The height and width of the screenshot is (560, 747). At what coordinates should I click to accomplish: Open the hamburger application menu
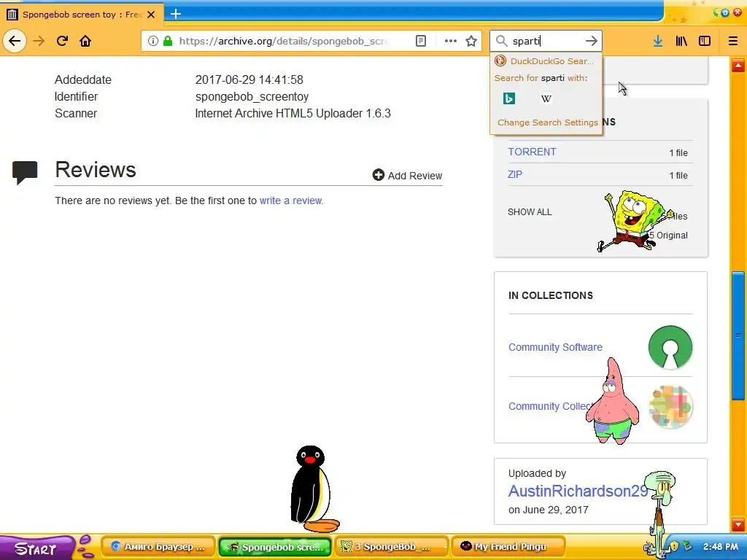click(x=733, y=41)
